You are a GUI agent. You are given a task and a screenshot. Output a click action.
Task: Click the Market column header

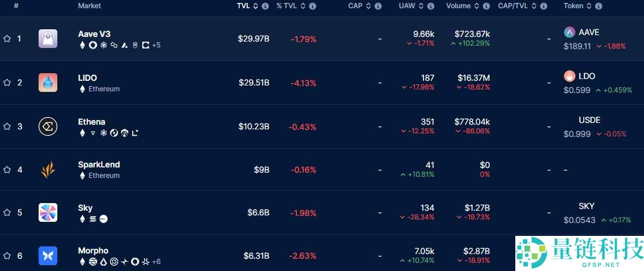[x=89, y=6]
